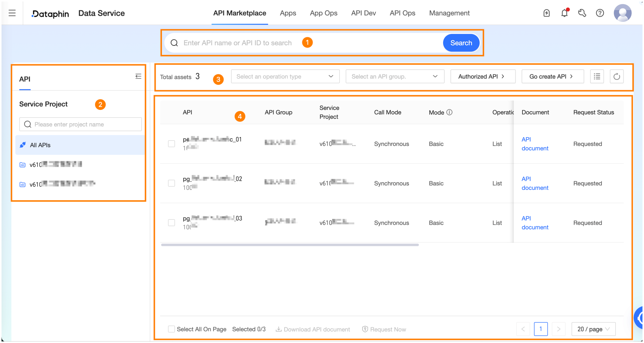This screenshot has height=343, width=644.
Task: Refresh the API asset list
Action: tap(617, 77)
